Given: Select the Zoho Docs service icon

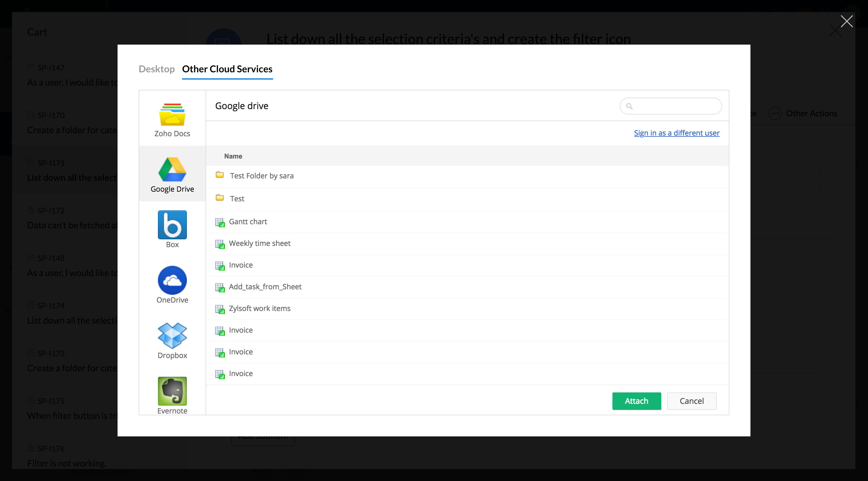Looking at the screenshot, I should click(172, 115).
